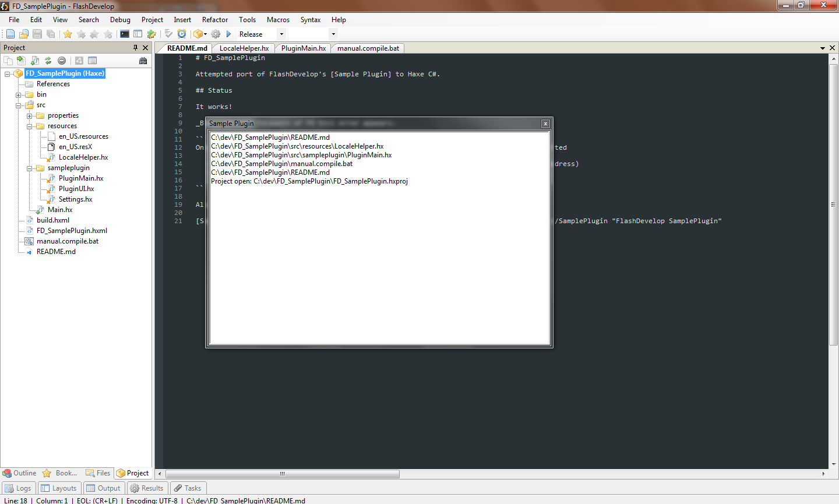Image resolution: width=839 pixels, height=504 pixels.
Task: Switch to the LocaleHelper.hx editor tab
Action: (244, 48)
